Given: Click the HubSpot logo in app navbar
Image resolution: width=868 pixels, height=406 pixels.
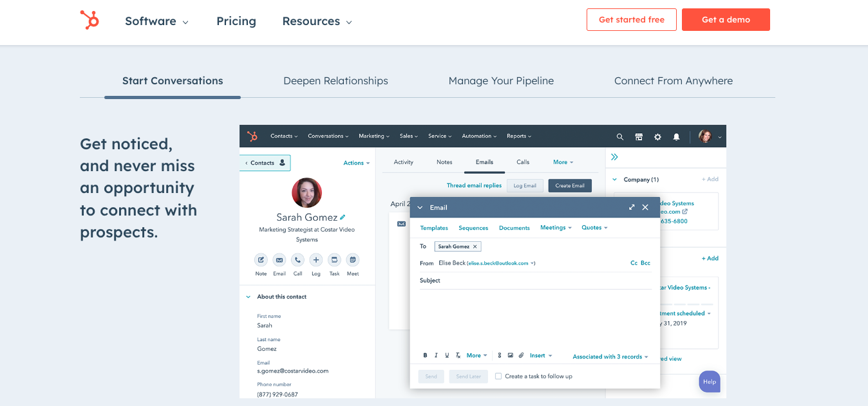Looking at the screenshot, I should click(252, 136).
